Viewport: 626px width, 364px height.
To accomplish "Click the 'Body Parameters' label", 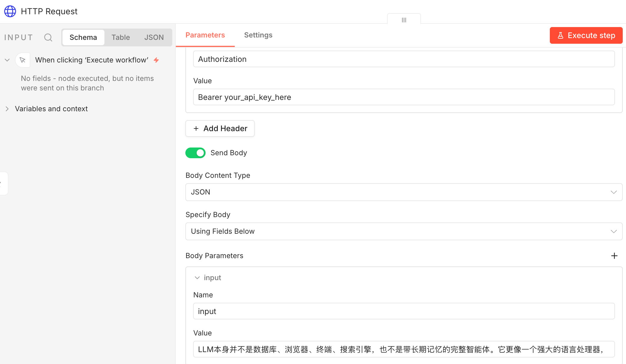I will [214, 256].
